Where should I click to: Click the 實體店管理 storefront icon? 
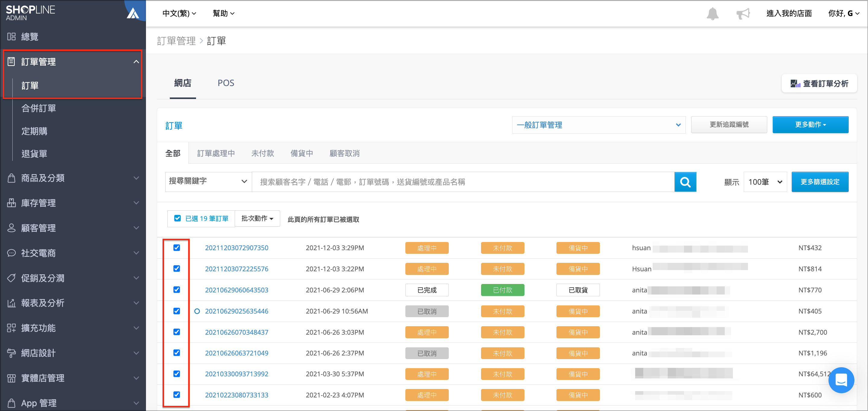click(11, 378)
